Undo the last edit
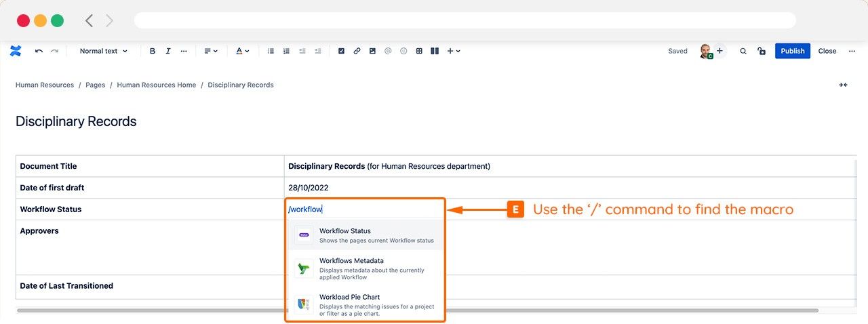This screenshot has width=868, height=324. pyautogui.click(x=39, y=51)
